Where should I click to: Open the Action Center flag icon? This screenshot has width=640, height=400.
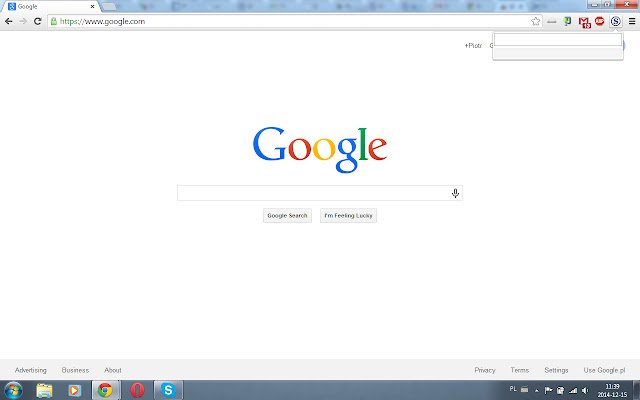(x=549, y=391)
